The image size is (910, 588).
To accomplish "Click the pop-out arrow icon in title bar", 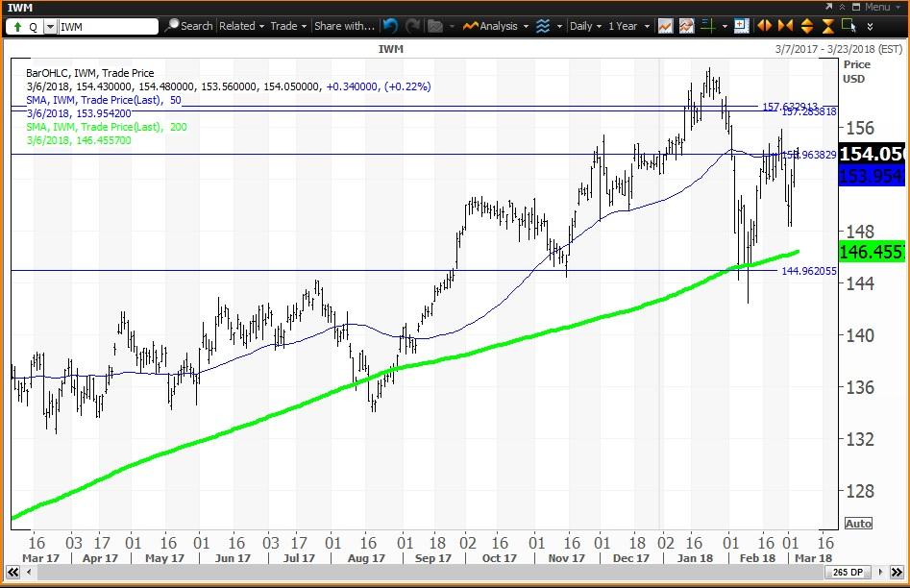I will 828,7.
